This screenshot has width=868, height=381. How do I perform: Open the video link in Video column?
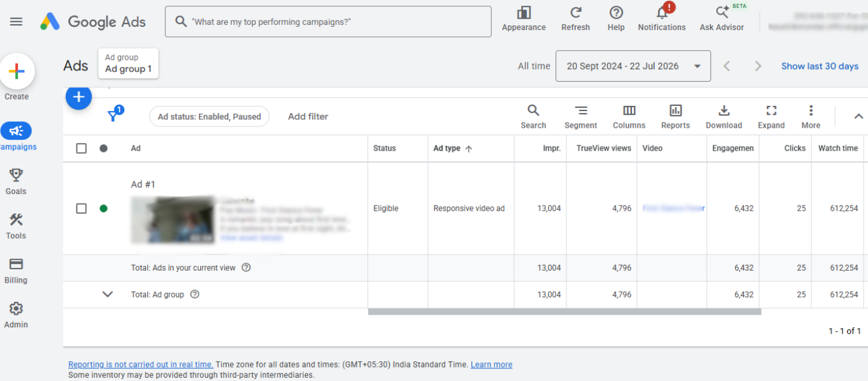click(673, 208)
